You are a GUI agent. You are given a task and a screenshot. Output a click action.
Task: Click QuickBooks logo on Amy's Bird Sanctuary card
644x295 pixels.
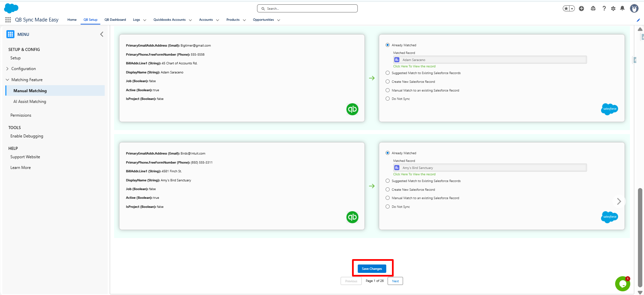[x=352, y=217]
